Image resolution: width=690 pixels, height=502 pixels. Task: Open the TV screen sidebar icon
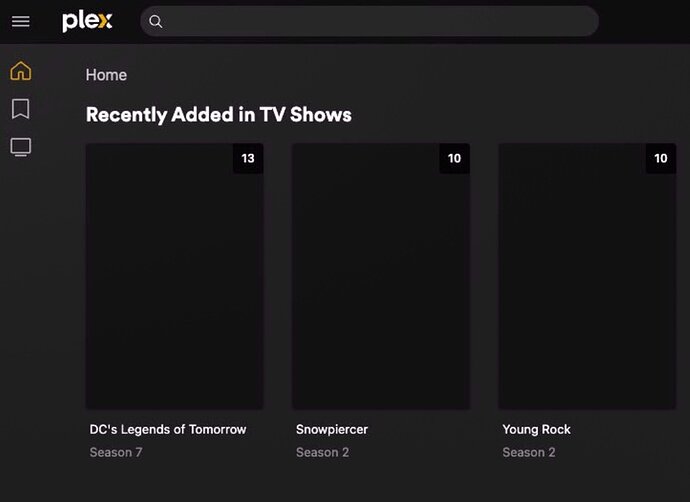click(x=20, y=147)
